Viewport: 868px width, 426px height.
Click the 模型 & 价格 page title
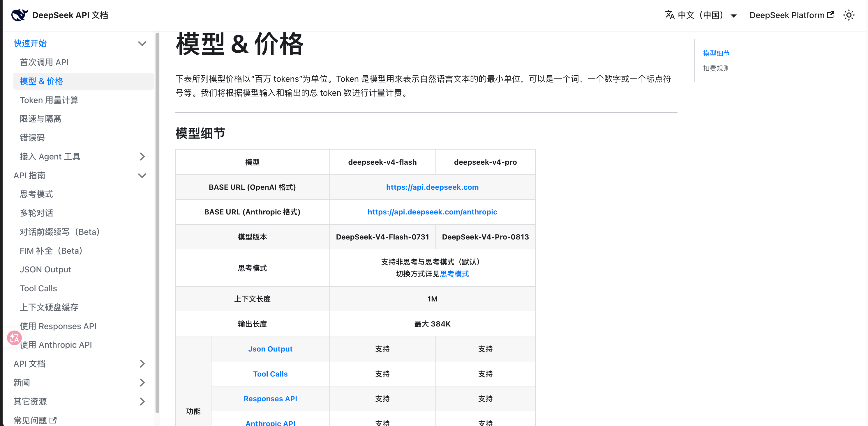click(240, 44)
